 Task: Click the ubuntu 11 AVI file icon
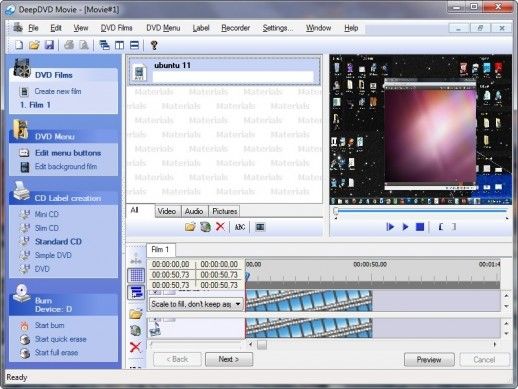(x=139, y=72)
